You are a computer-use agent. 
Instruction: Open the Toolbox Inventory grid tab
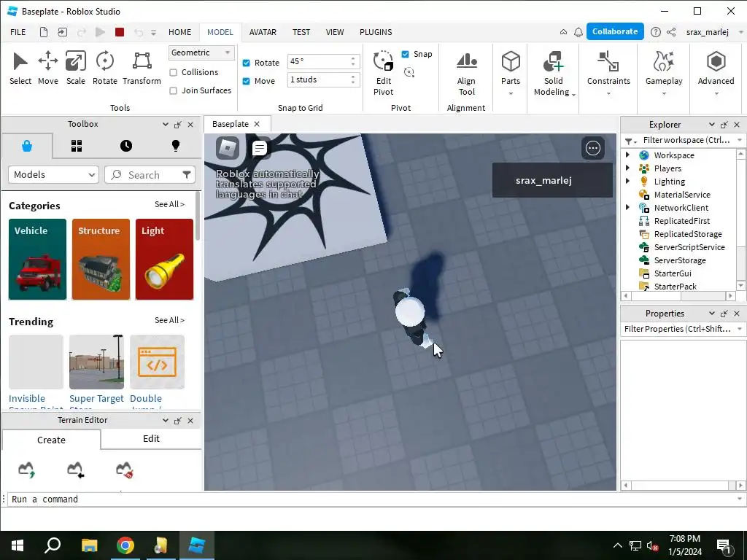[x=77, y=146]
